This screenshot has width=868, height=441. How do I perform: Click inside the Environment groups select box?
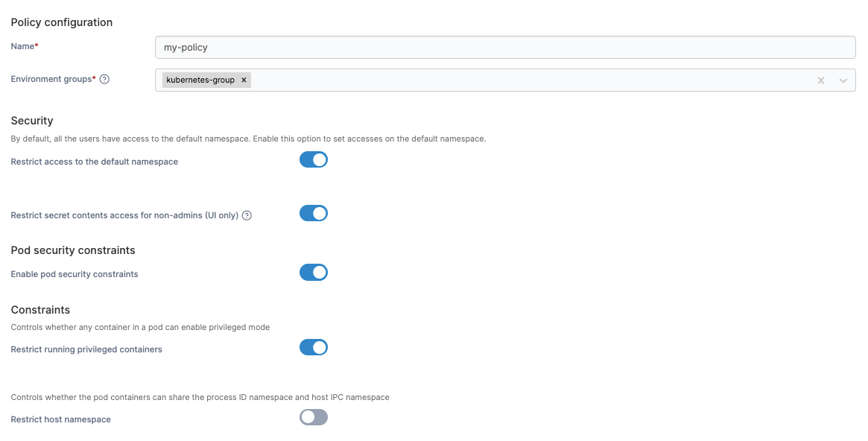tap(522, 80)
